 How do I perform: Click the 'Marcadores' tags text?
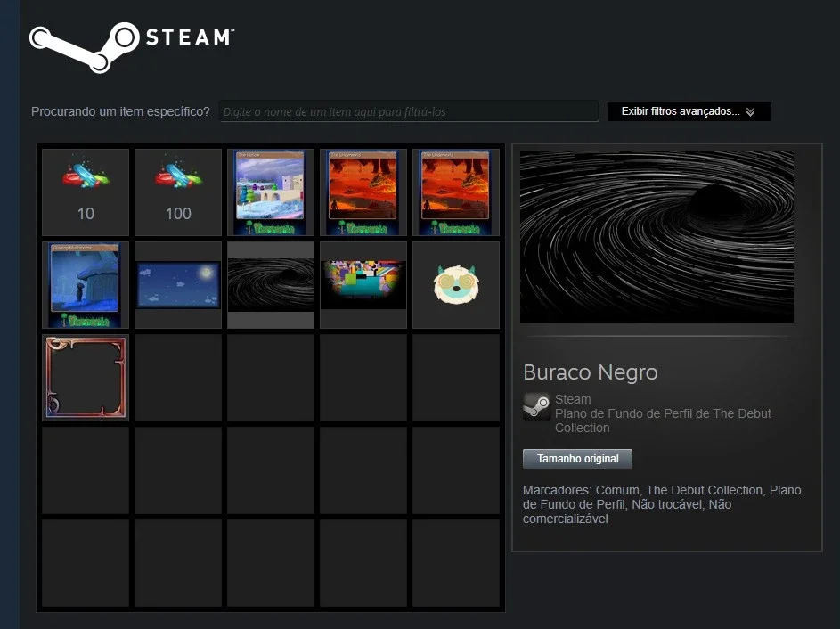tap(662, 504)
